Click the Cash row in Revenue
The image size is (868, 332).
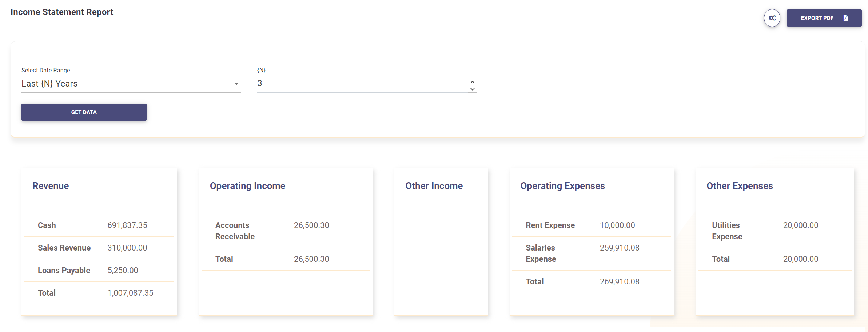pyautogui.click(x=47, y=225)
